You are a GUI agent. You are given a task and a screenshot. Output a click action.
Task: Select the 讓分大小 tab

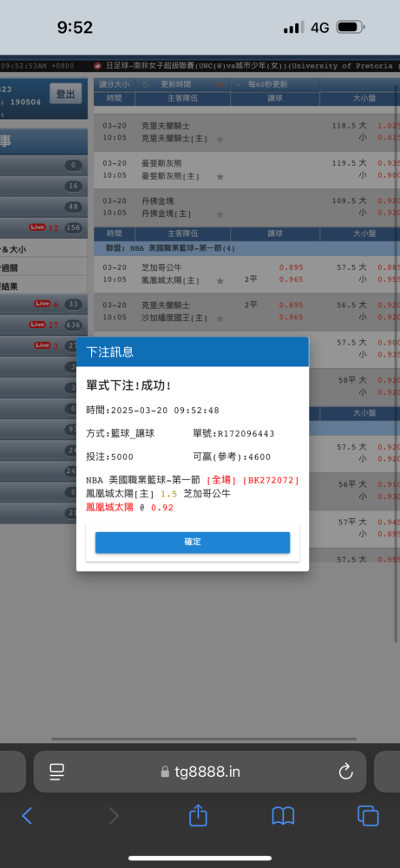point(115,85)
